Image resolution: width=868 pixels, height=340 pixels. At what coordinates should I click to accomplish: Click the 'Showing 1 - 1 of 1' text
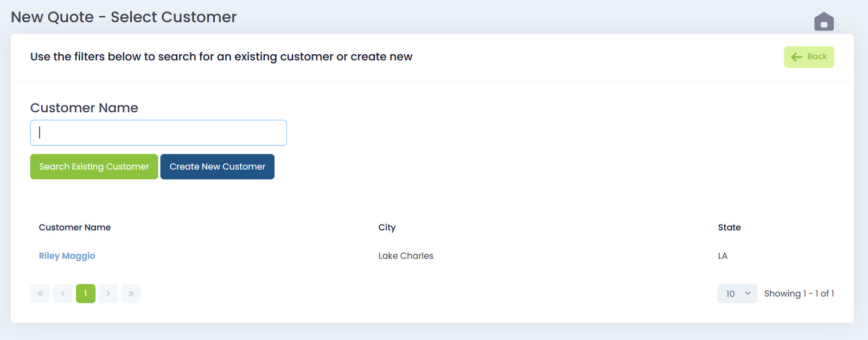pyautogui.click(x=799, y=293)
